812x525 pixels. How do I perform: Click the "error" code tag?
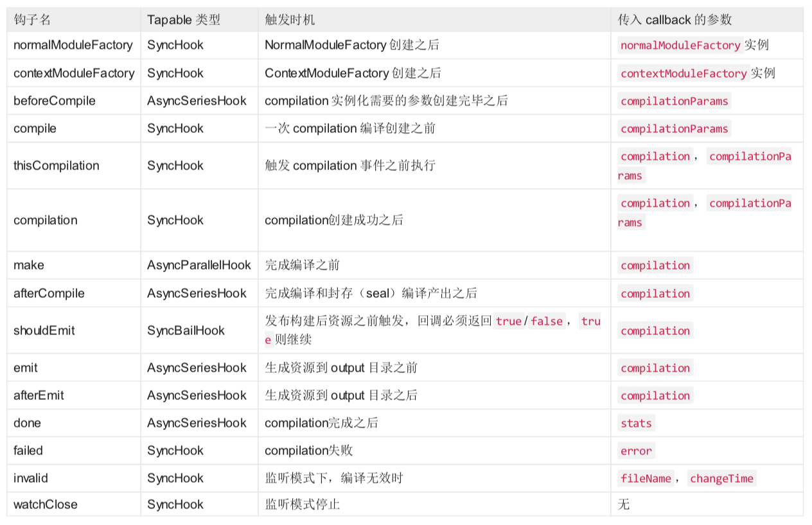[x=636, y=451]
